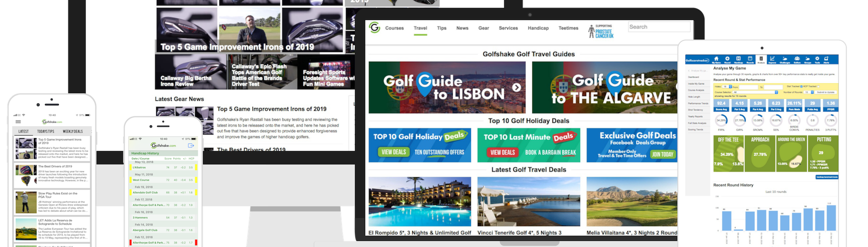
Task: Click the add Round plus icon
Action: point(727,59)
